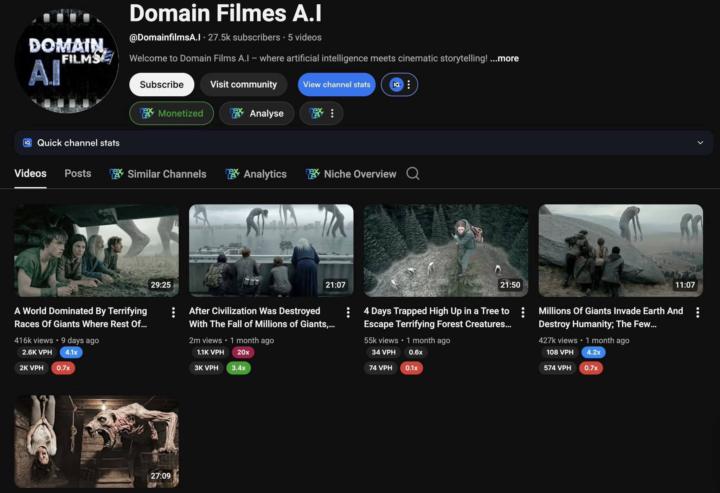The width and height of the screenshot is (720, 493).
Task: Open the Analytics tab
Action: [x=256, y=174]
